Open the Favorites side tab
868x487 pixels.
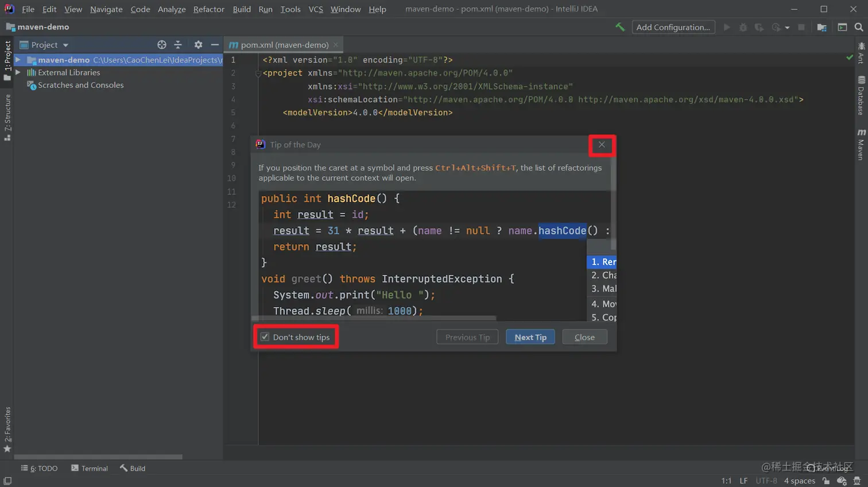[x=7, y=429]
